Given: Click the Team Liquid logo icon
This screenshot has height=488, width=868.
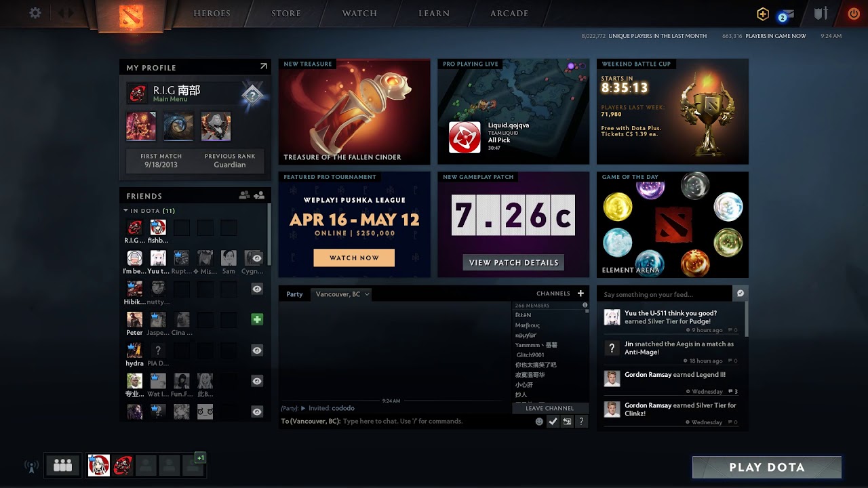Looking at the screenshot, I should click(465, 138).
